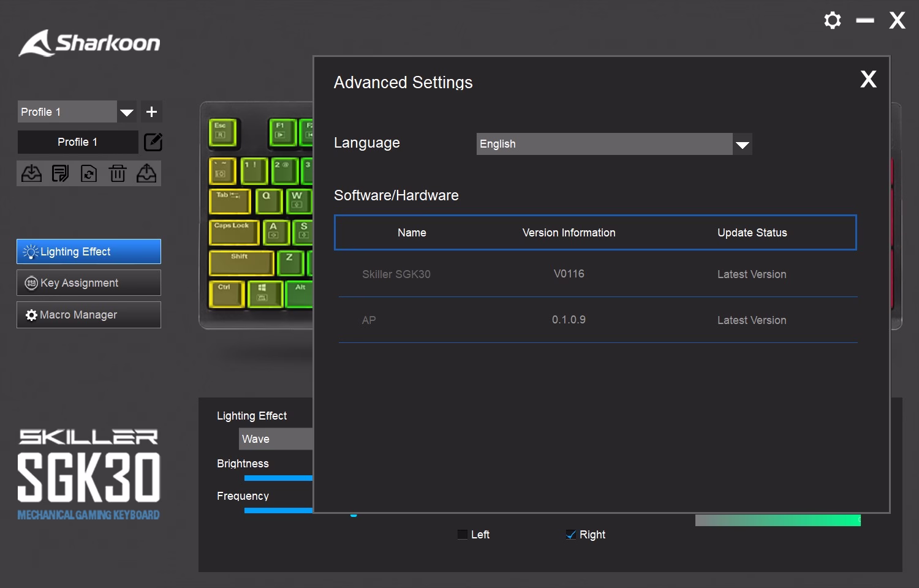919x588 pixels.
Task: Open the Lighting Effect tab
Action: point(89,252)
